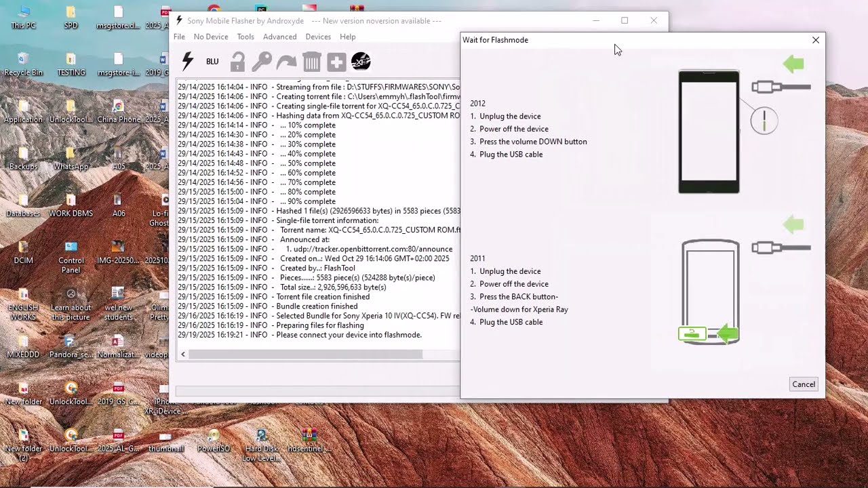Select the TESTING folder on desktop

[x=71, y=64]
